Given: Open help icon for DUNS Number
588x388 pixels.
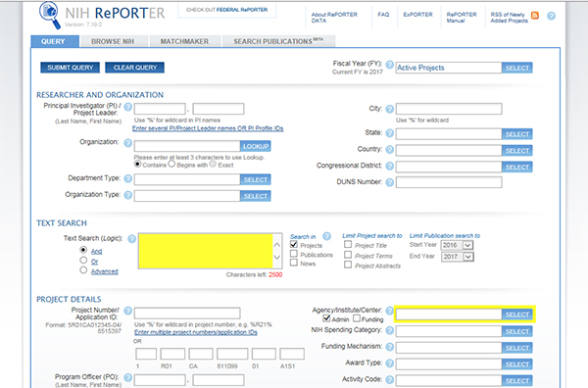Looking at the screenshot, I should (x=390, y=182).
